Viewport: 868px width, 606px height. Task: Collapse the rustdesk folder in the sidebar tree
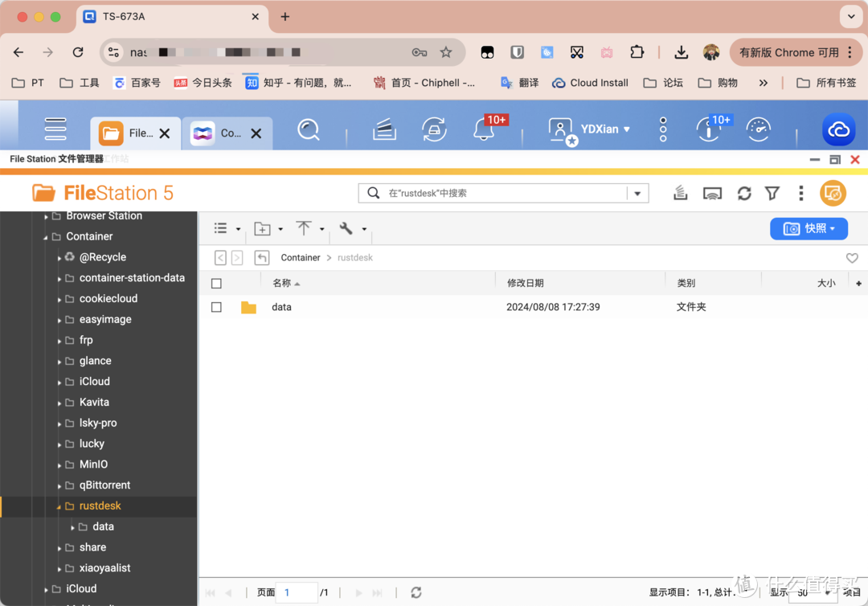tap(58, 506)
